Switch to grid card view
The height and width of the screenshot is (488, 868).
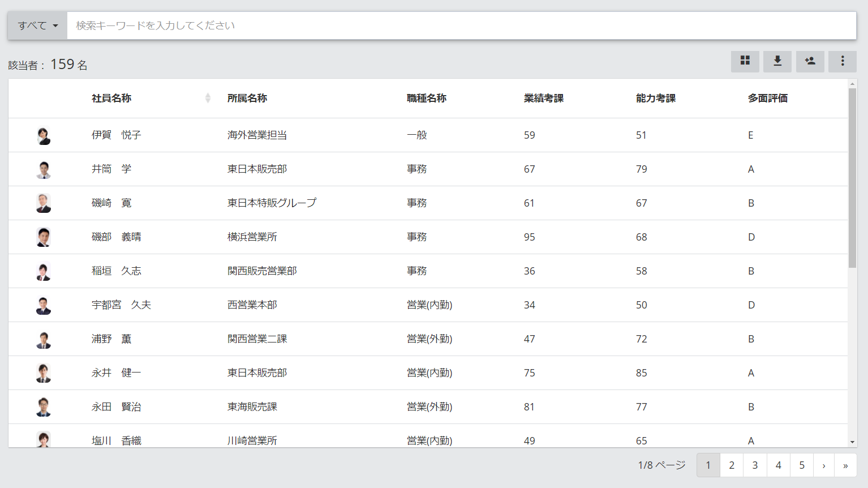[745, 61]
